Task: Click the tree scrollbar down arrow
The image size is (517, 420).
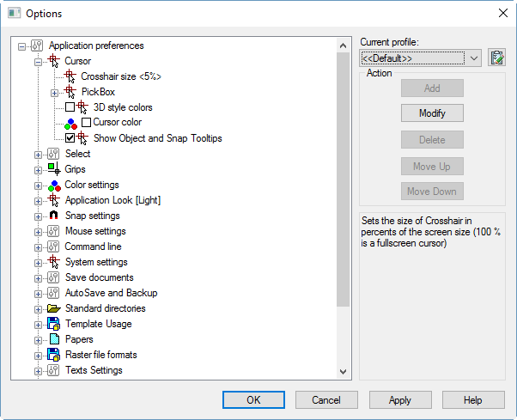Action: pos(343,372)
